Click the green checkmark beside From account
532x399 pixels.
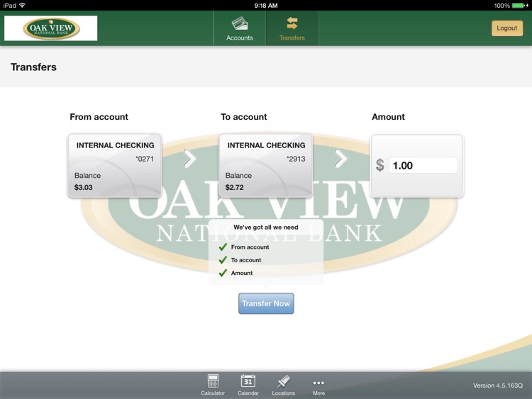pos(223,247)
